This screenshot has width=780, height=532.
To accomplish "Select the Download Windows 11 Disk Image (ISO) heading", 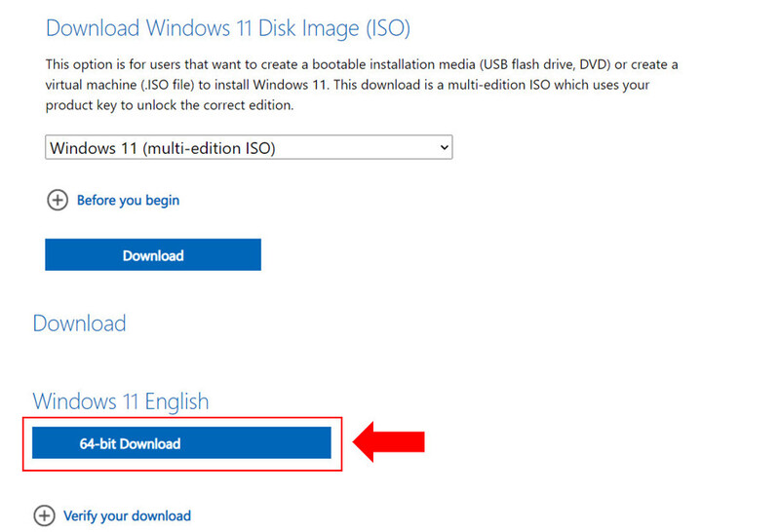I will tap(228, 28).
